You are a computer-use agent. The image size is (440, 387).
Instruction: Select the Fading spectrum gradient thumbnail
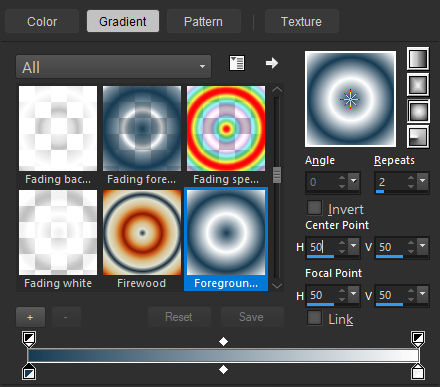pos(226,128)
